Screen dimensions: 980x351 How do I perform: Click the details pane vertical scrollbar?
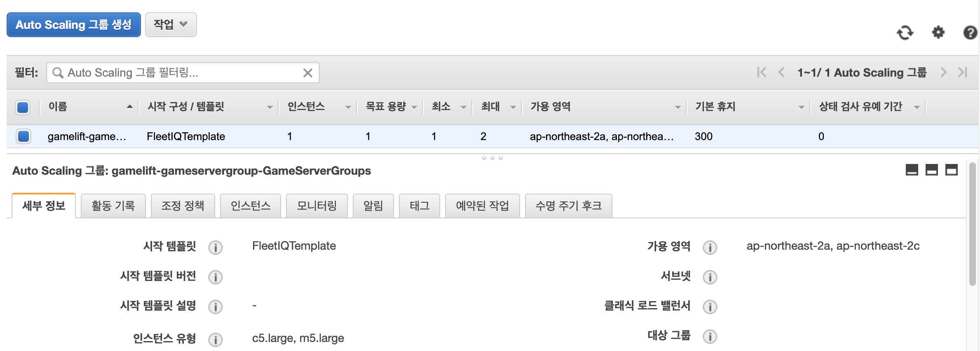tap(973, 224)
